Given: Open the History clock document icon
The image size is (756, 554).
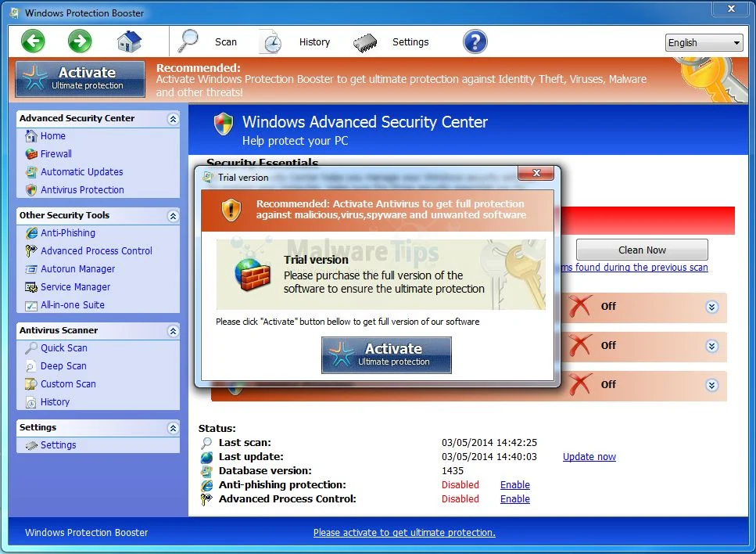Looking at the screenshot, I should click(271, 41).
